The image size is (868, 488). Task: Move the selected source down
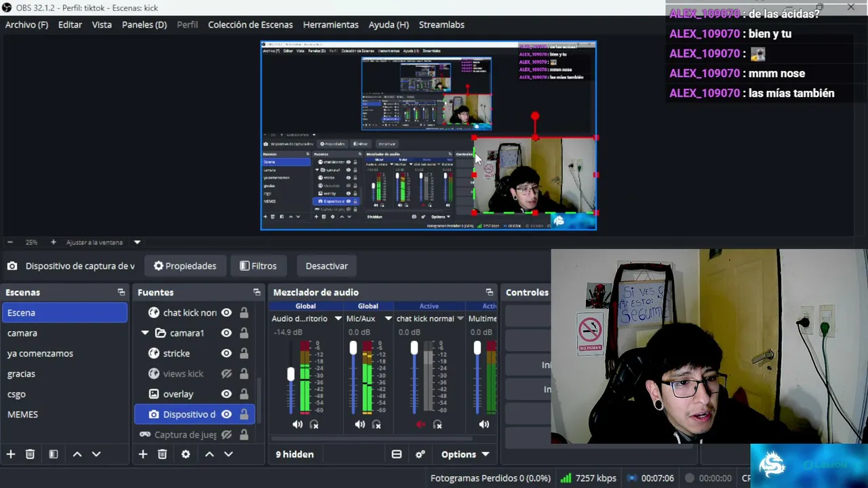click(x=229, y=454)
